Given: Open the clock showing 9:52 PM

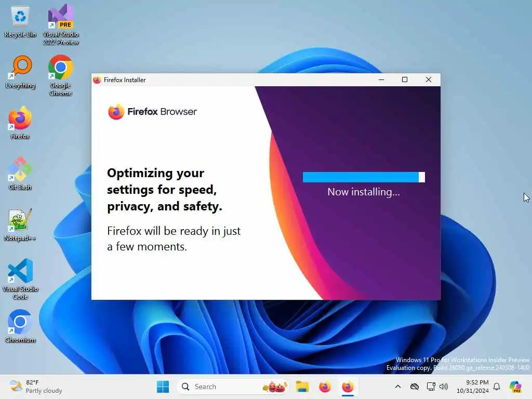Looking at the screenshot, I should [x=473, y=387].
